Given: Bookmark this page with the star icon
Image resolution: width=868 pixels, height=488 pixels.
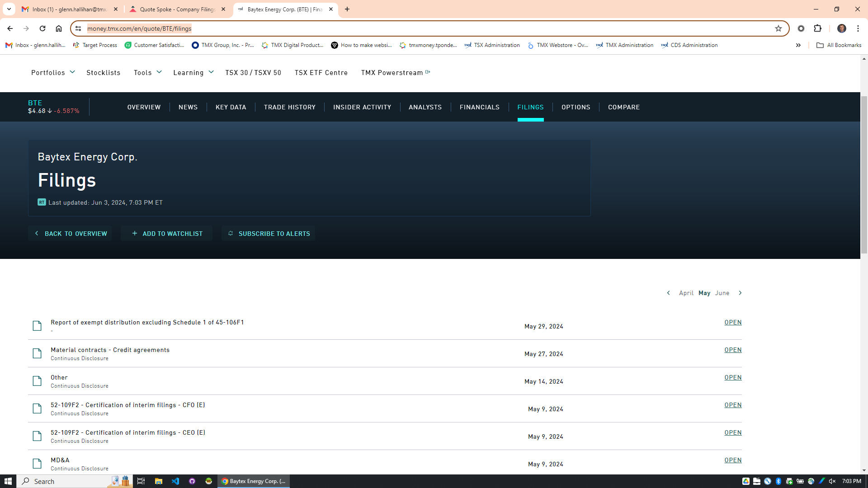Looking at the screenshot, I should tap(778, 28).
